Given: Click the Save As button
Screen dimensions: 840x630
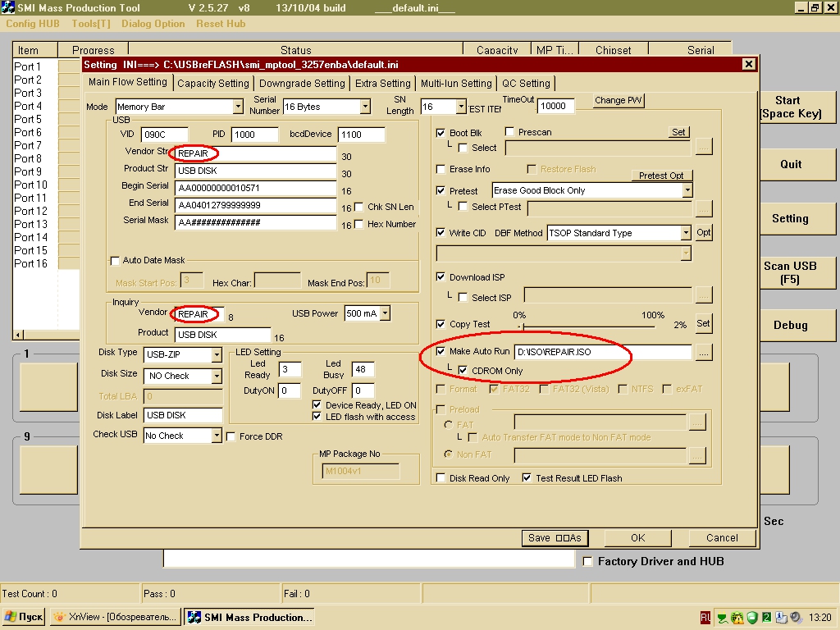Looking at the screenshot, I should click(x=555, y=538).
